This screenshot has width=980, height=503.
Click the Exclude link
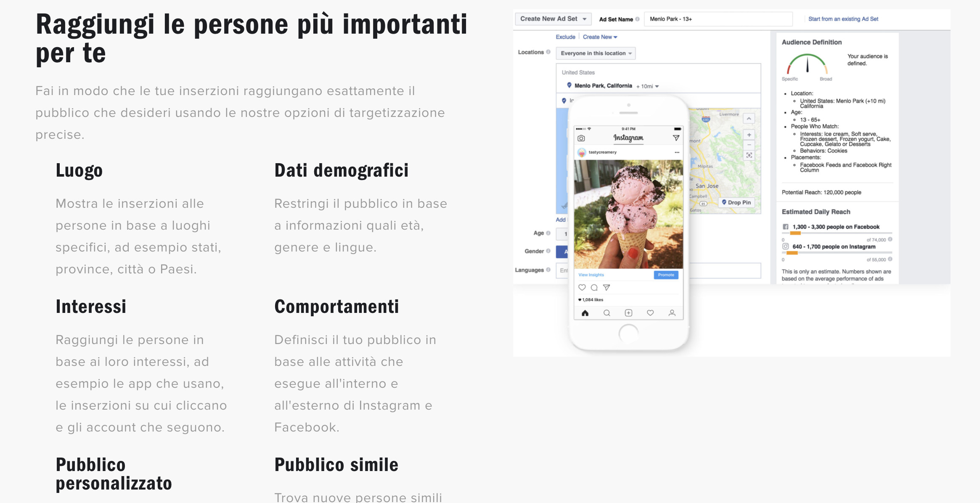coord(565,37)
